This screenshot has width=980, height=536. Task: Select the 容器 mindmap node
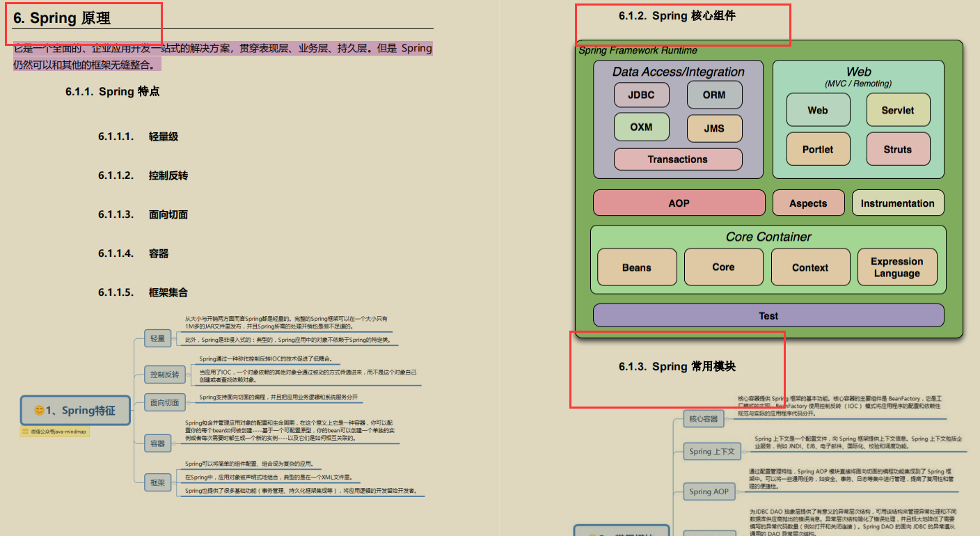pos(157,443)
